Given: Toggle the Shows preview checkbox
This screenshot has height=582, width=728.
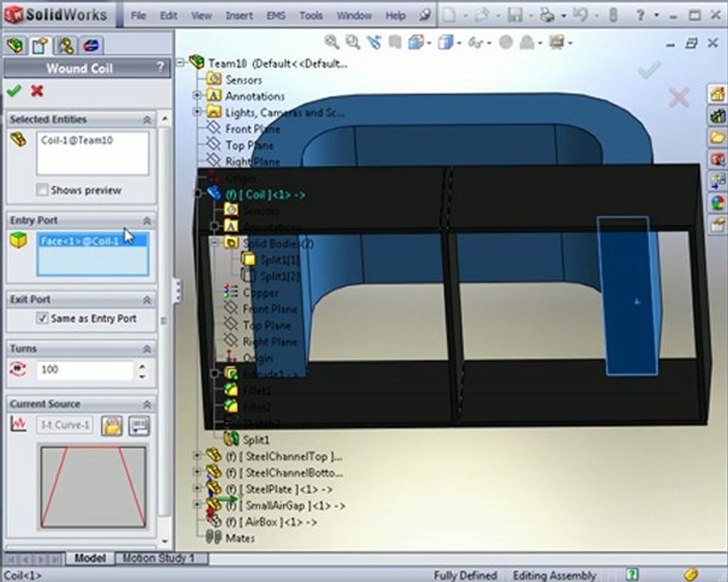Looking at the screenshot, I should point(42,190).
